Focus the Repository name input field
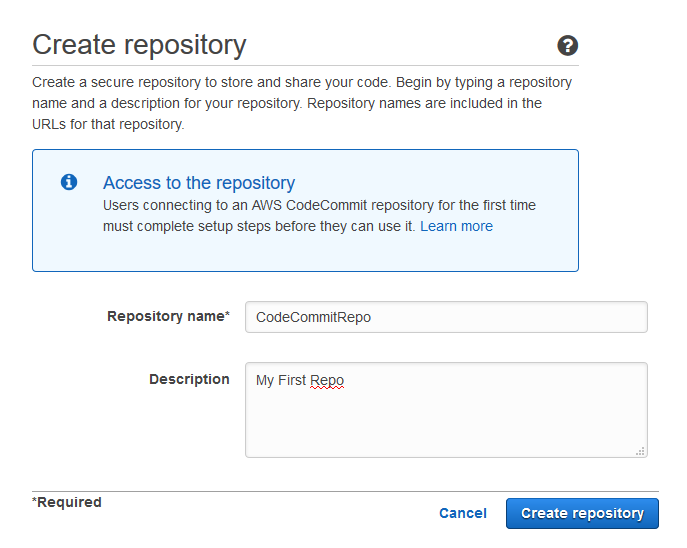The image size is (687, 548). pos(446,317)
